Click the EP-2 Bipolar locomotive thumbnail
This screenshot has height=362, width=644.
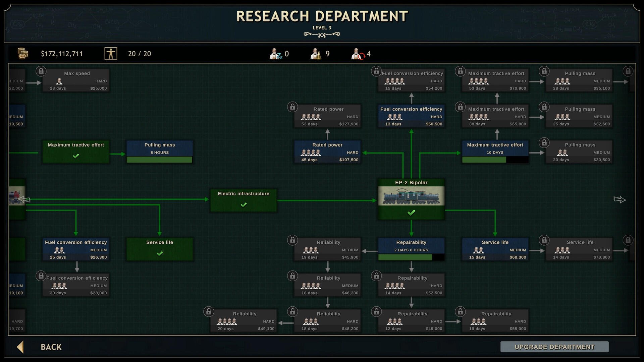[x=411, y=196]
